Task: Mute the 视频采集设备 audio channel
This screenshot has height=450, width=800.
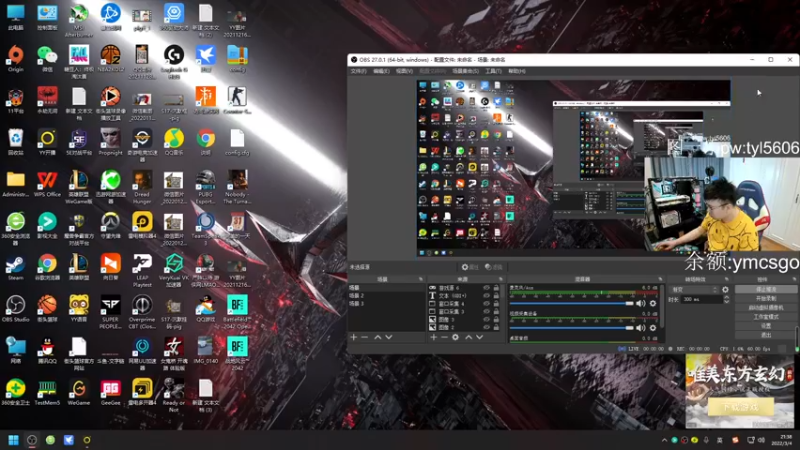Action: coord(641,328)
